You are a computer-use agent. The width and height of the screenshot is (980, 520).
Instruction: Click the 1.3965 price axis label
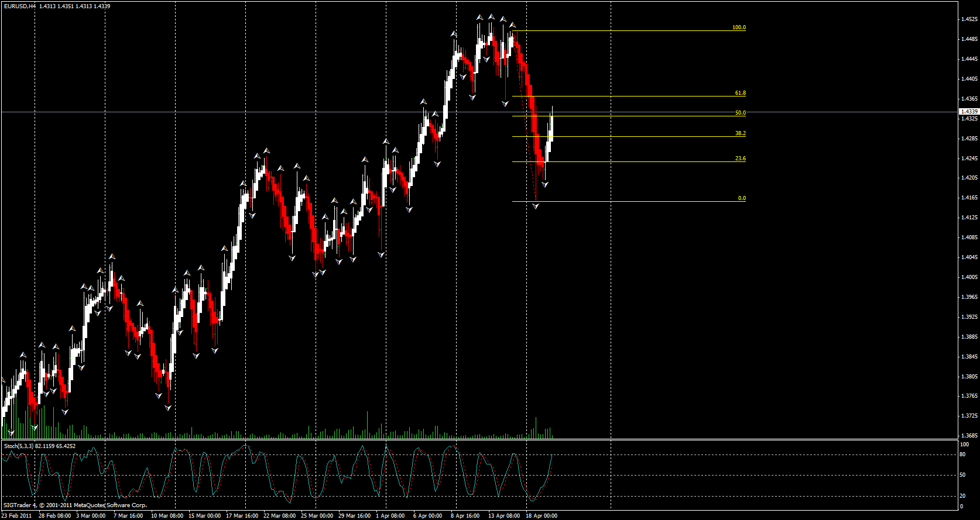coord(969,297)
